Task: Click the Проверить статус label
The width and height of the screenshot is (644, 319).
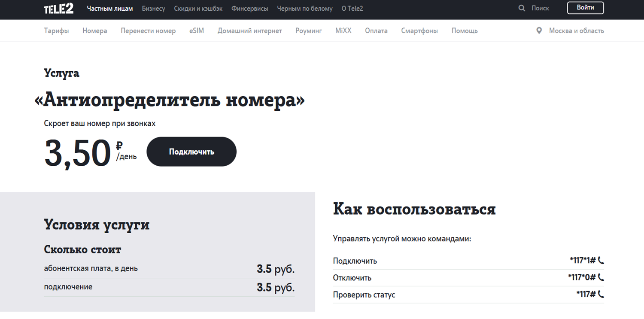Action: pos(364,295)
